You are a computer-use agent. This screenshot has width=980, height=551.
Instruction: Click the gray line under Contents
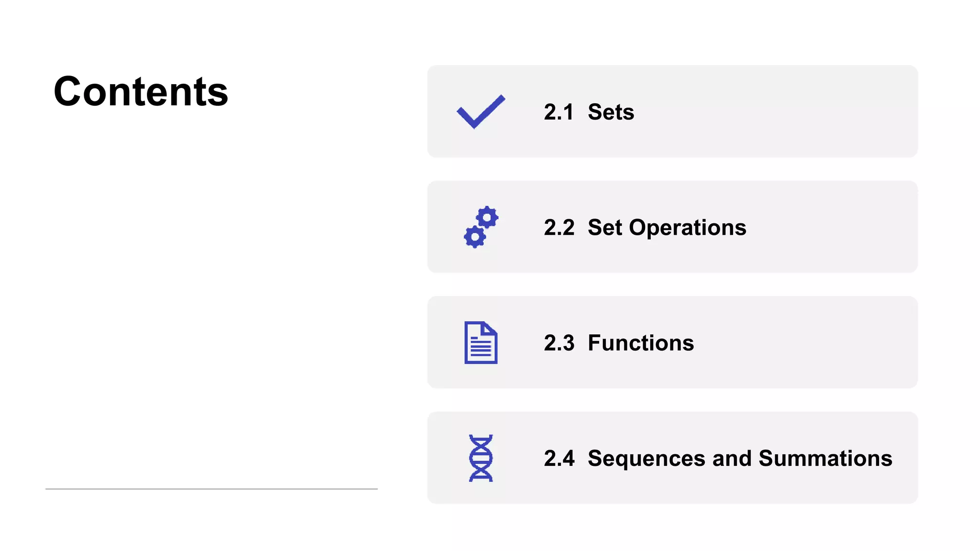pos(212,489)
